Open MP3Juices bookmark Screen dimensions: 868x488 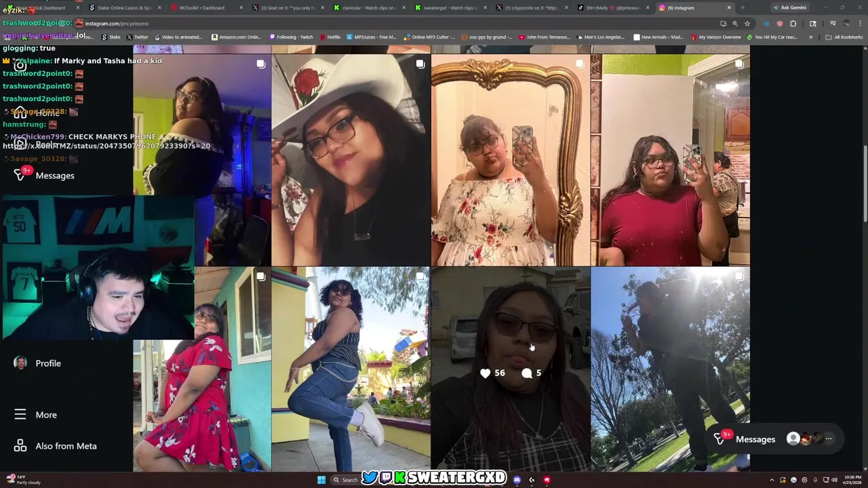[372, 37]
